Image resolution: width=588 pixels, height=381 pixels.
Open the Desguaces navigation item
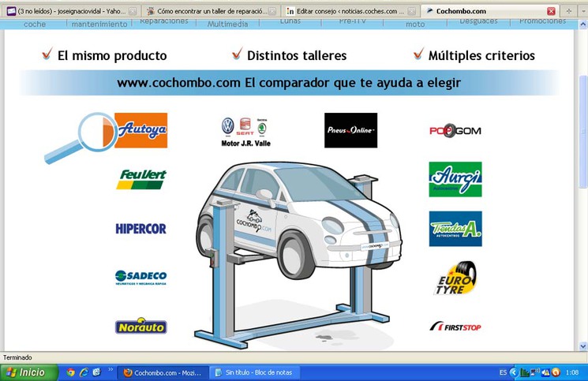(x=478, y=21)
